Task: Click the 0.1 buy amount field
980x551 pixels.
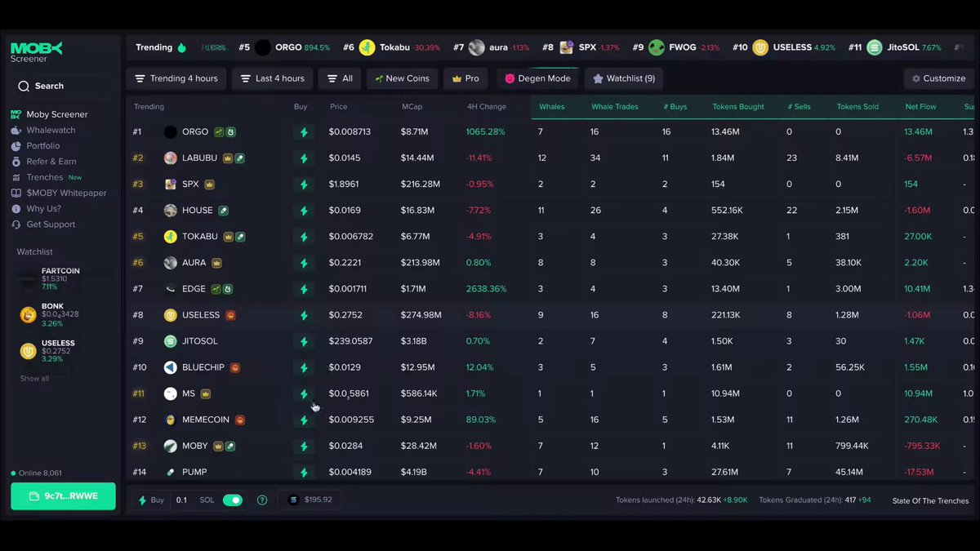Action: [x=181, y=500]
